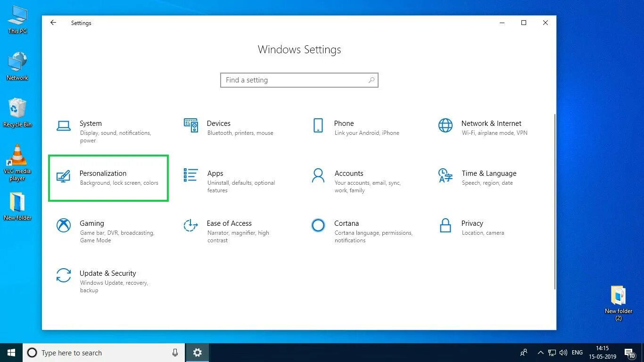Open the Update & Security arrows icon

pos(64,275)
